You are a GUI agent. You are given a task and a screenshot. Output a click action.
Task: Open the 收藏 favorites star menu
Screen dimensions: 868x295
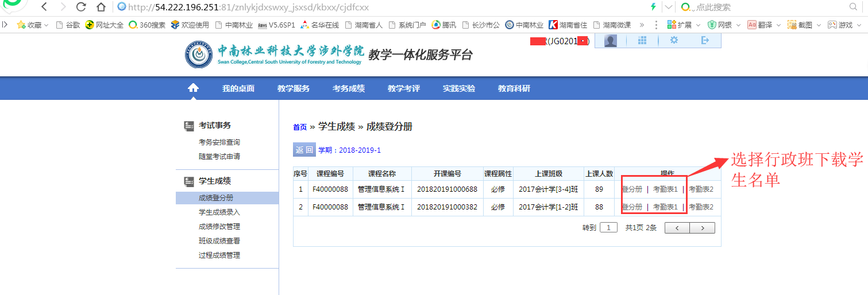click(33, 25)
